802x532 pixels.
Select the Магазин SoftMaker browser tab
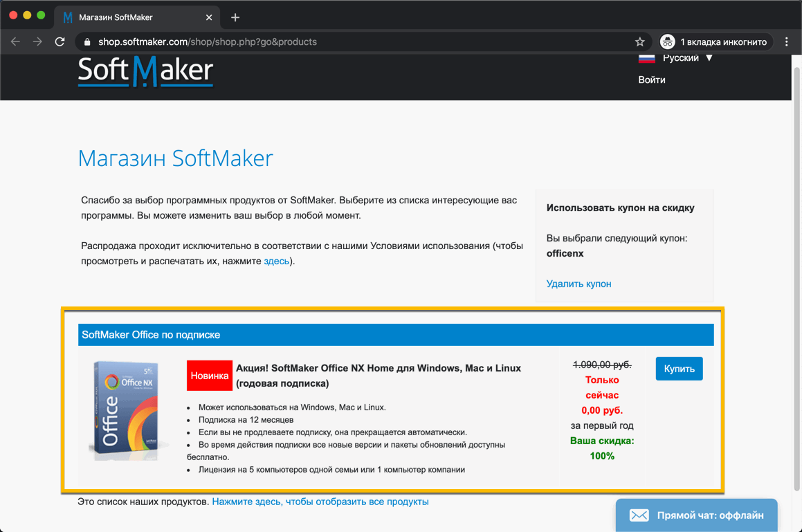click(x=137, y=17)
